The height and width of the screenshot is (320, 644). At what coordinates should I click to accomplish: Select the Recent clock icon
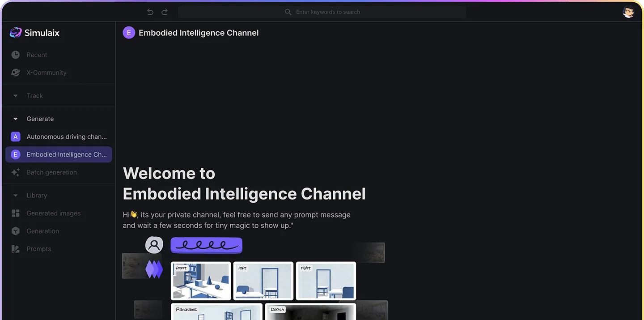click(x=15, y=54)
